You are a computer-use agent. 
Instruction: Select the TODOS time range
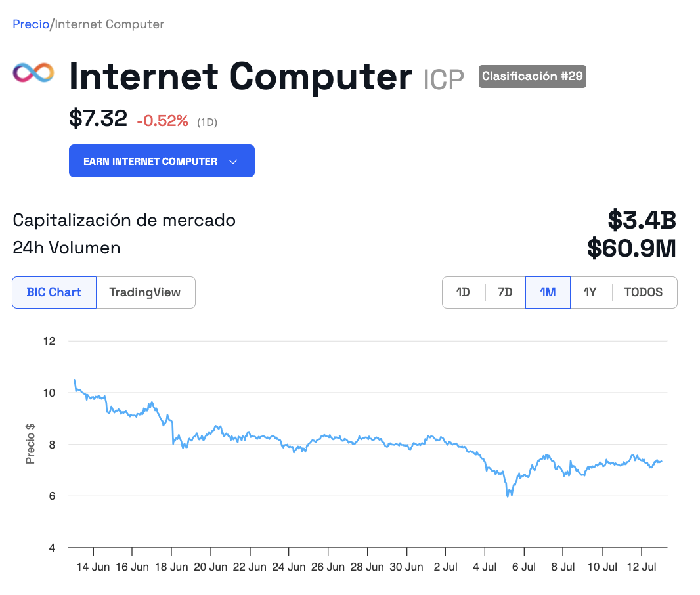tap(644, 292)
